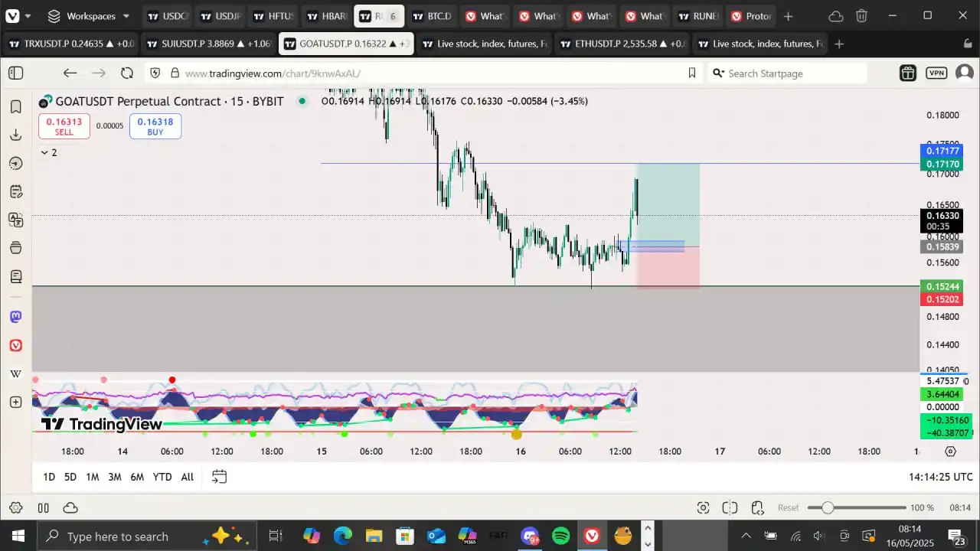Click the Windows taskbar search box
The width and height of the screenshot is (980, 551).
click(147, 536)
